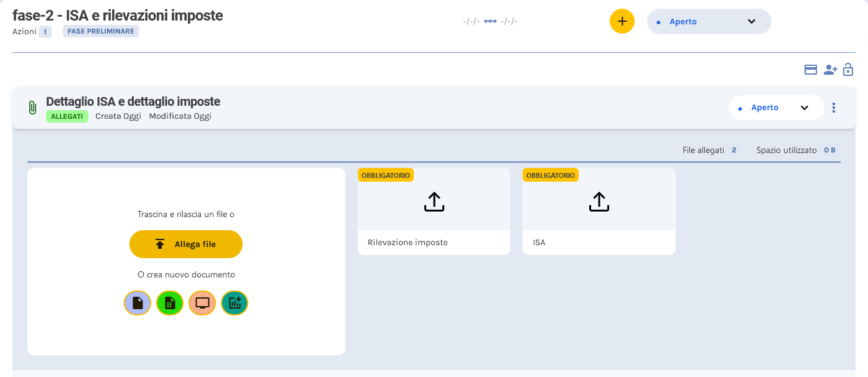Open the card view icon near top right

click(x=810, y=70)
